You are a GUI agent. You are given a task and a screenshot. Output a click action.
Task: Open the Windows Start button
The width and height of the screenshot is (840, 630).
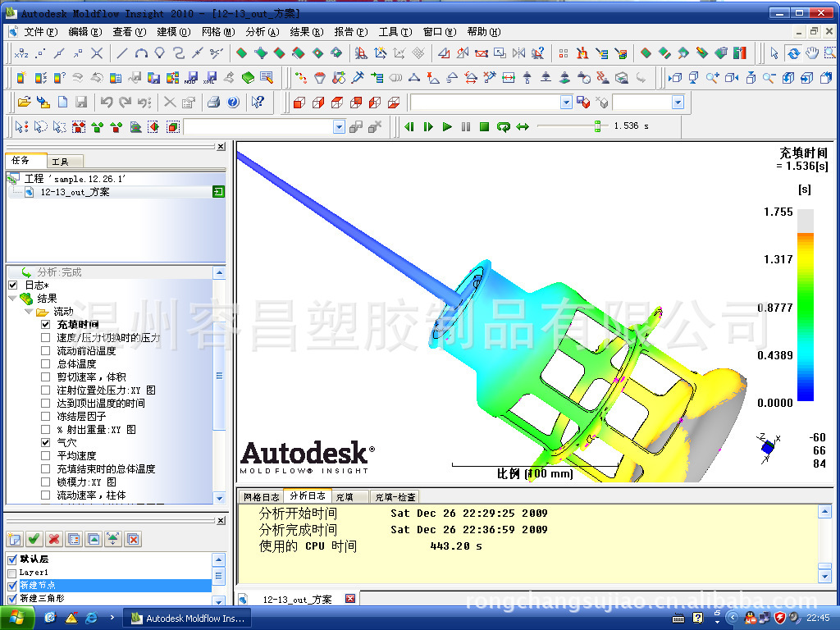click(x=16, y=619)
